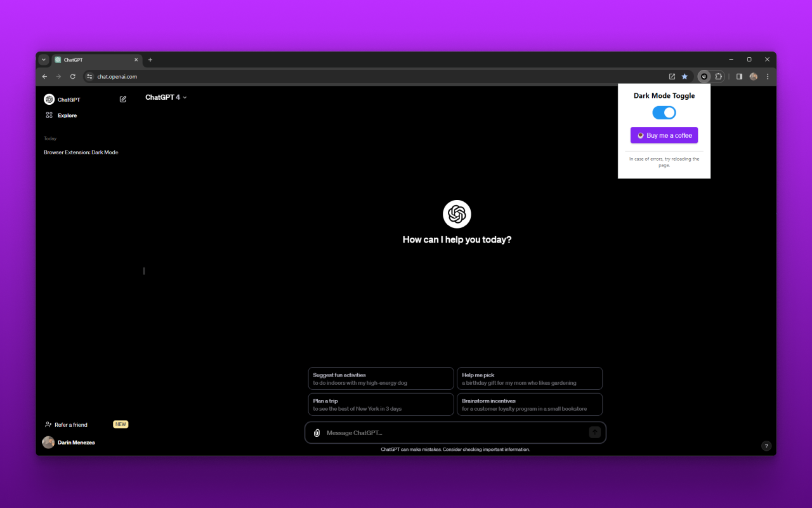View site information icon beside the URL
Viewport: 812px width, 508px height.
(89, 76)
